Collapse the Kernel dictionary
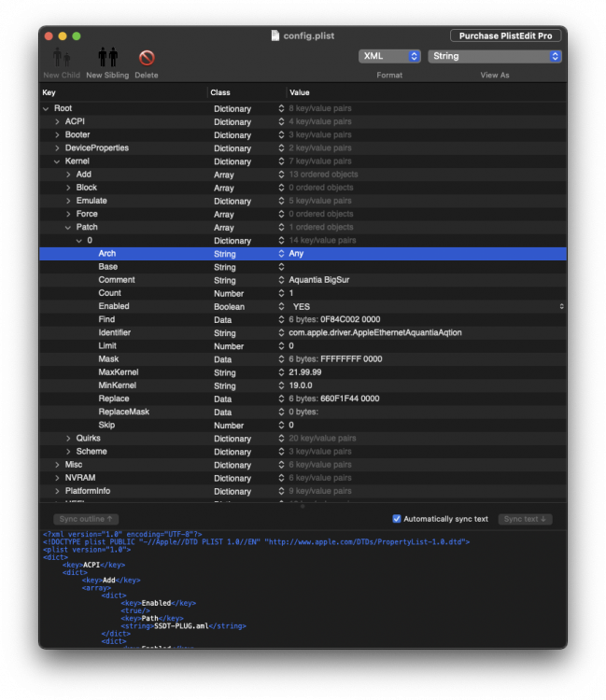 coord(57,161)
